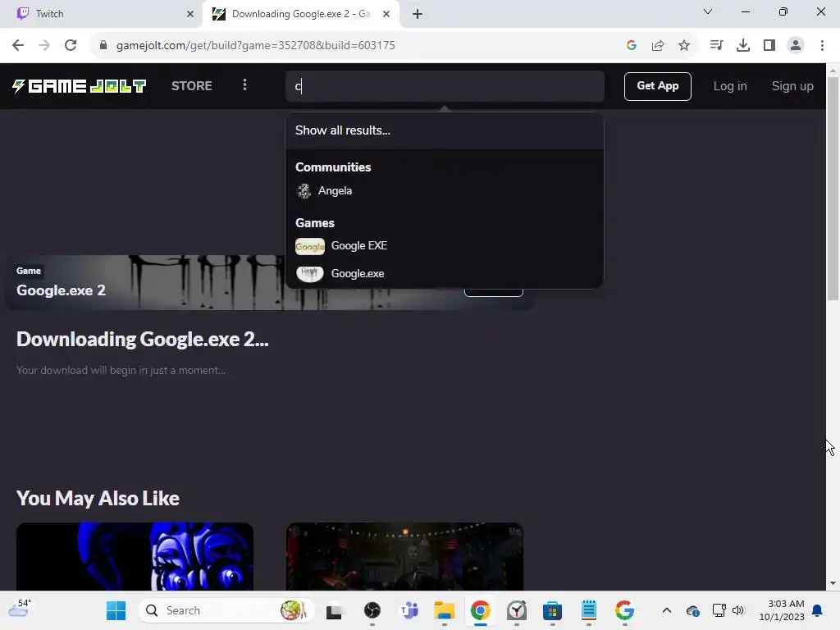Image resolution: width=840 pixels, height=630 pixels.
Task: Open the media controls icon
Action: [716, 46]
